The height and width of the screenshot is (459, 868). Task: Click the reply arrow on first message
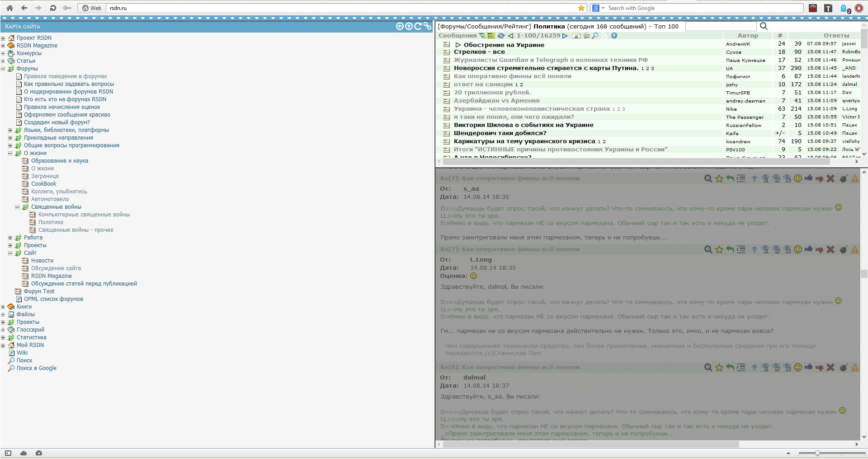point(730,178)
